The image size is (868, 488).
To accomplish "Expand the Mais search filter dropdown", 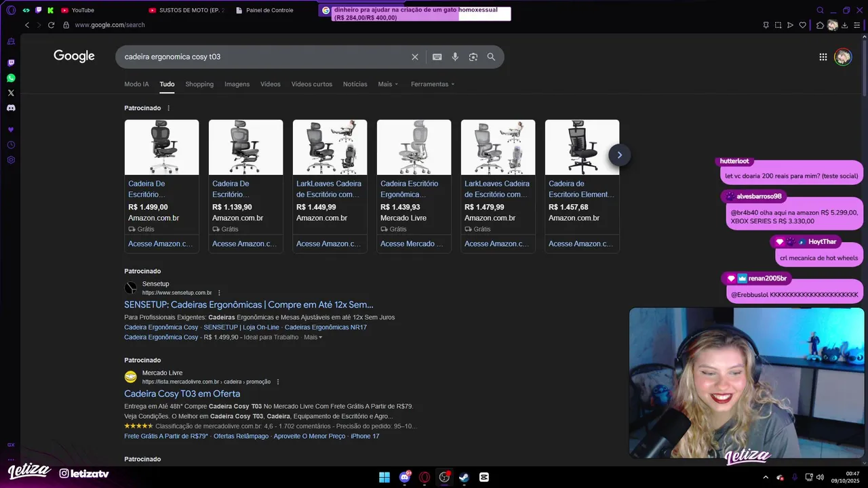I will [388, 84].
